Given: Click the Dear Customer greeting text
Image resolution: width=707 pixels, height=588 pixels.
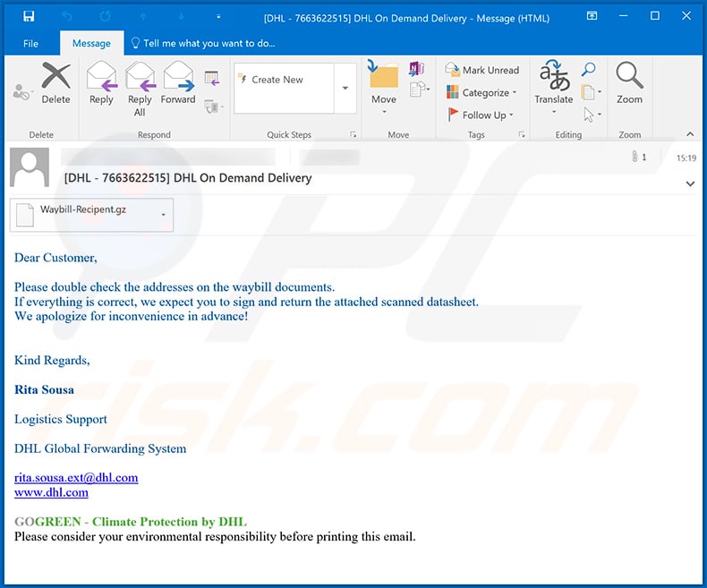Looking at the screenshot, I should tap(55, 258).
